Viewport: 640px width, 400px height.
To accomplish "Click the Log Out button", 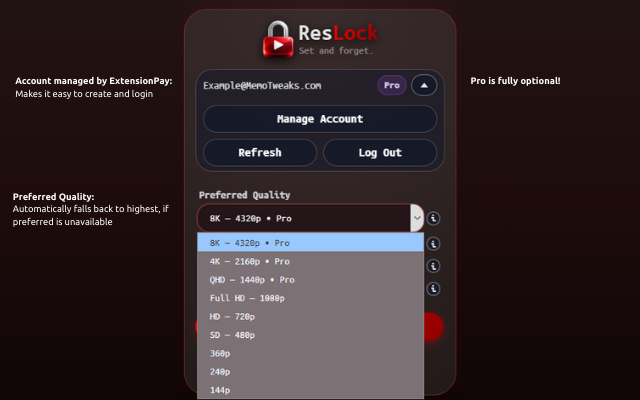I will tap(380, 153).
